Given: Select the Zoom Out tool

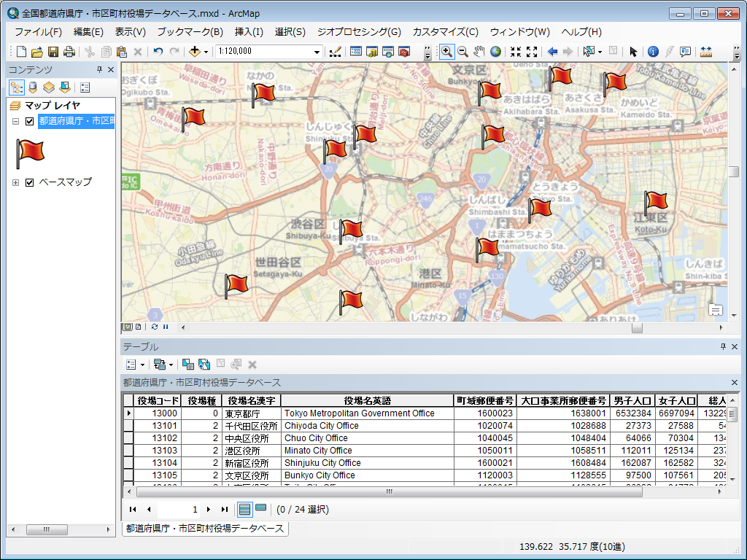Looking at the screenshot, I should pos(462,52).
